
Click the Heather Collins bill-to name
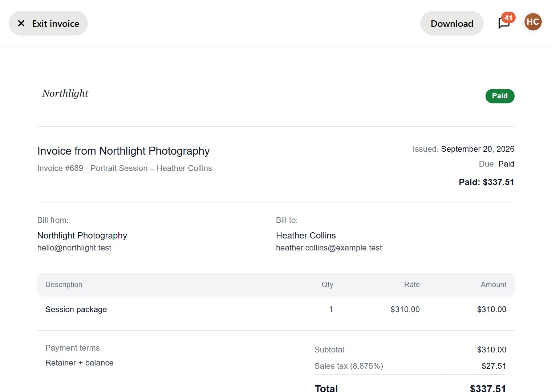point(306,236)
